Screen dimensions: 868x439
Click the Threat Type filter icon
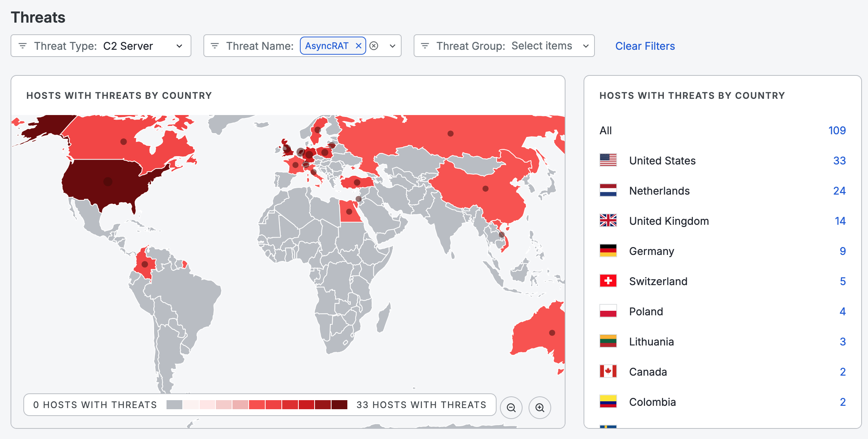23,46
